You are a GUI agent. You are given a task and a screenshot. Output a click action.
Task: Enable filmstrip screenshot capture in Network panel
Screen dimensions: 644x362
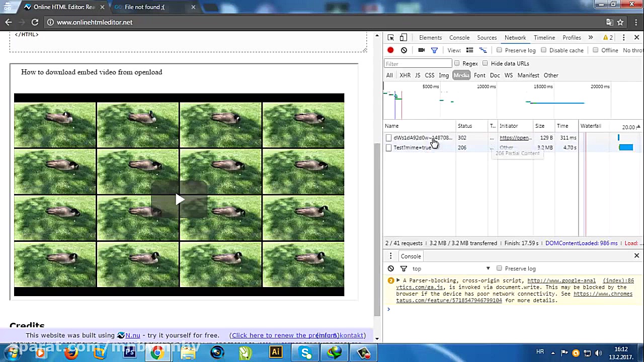421,50
